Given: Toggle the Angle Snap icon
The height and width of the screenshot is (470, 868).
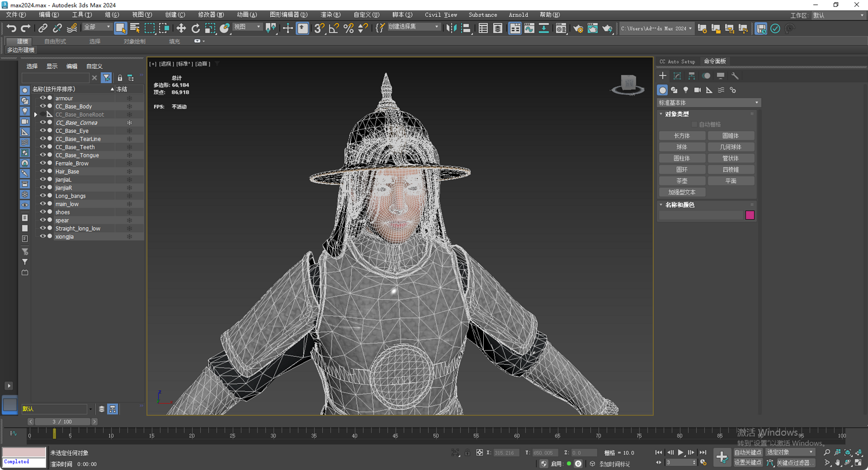Looking at the screenshot, I should coord(334,28).
